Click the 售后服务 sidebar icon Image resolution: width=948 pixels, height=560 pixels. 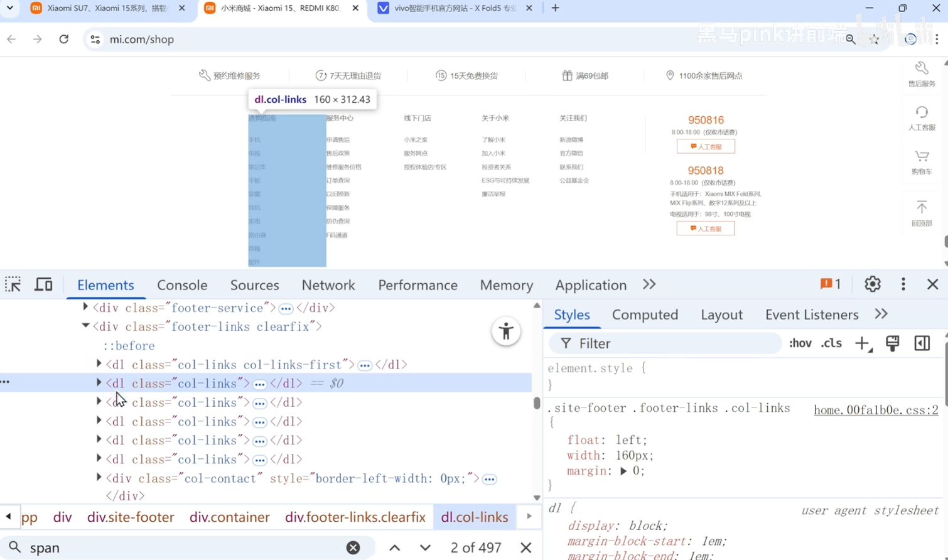(x=922, y=74)
